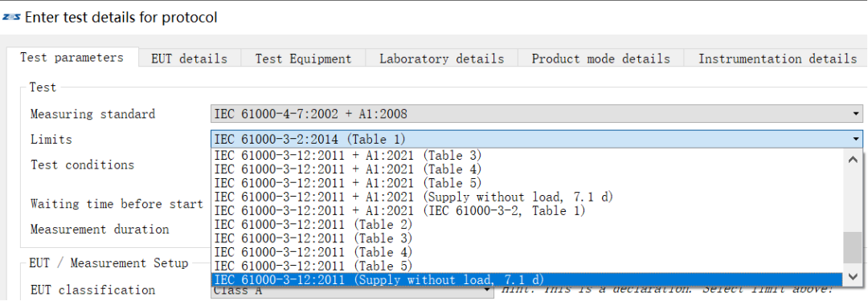The image size is (868, 301).
Task: Open the EUT classification Class A dropdown
Action: point(352,290)
